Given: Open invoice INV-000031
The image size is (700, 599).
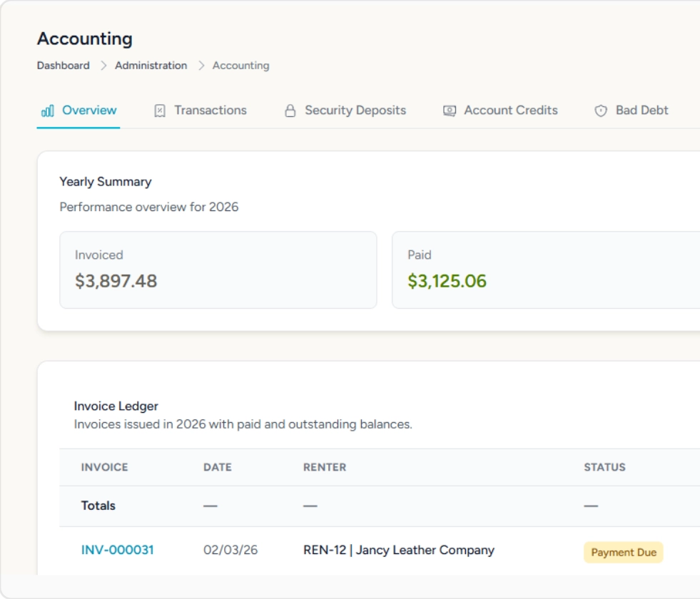Looking at the screenshot, I should click(x=117, y=550).
